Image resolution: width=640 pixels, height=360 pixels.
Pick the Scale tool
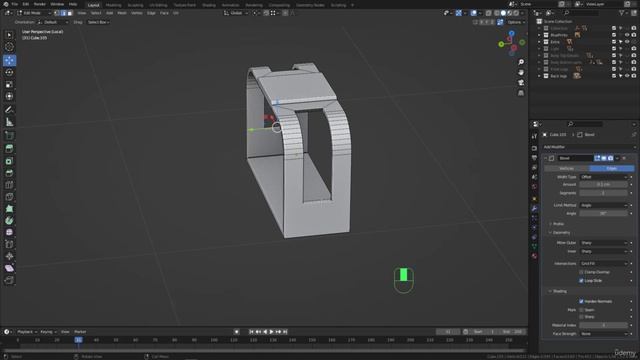click(x=9, y=84)
